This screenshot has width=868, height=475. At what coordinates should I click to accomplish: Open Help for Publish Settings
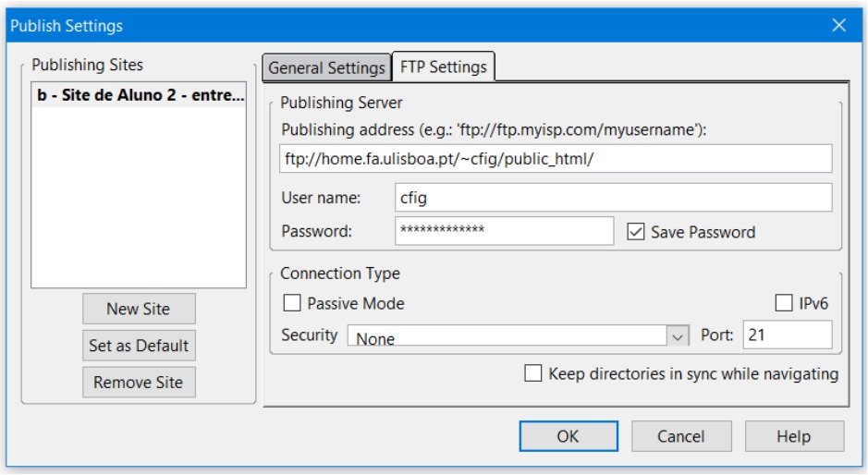pos(793,436)
